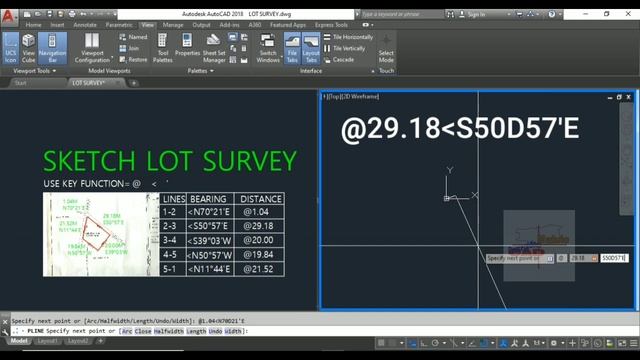Click the Arc option in command line
This screenshot has height=360, width=640.
(x=127, y=331)
